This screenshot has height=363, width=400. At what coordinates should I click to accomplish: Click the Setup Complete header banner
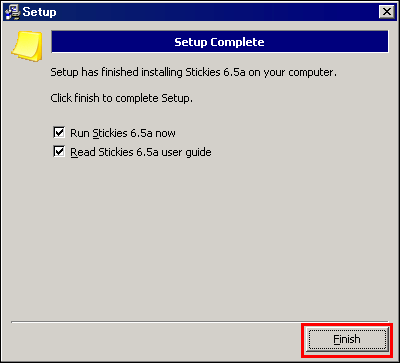[220, 42]
